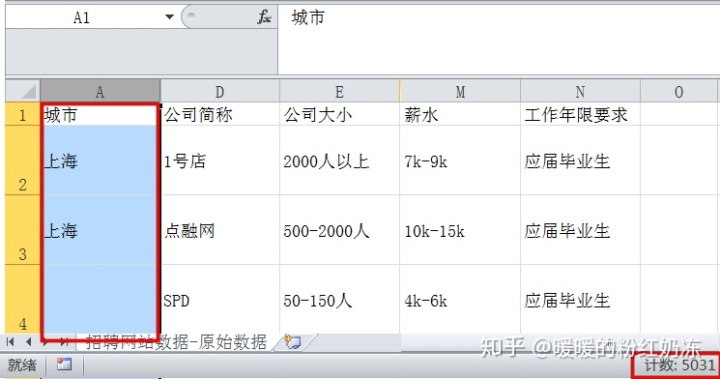Image resolution: width=720 pixels, height=379 pixels.
Task: Click the Name Box showing A1
Action: click(82, 17)
